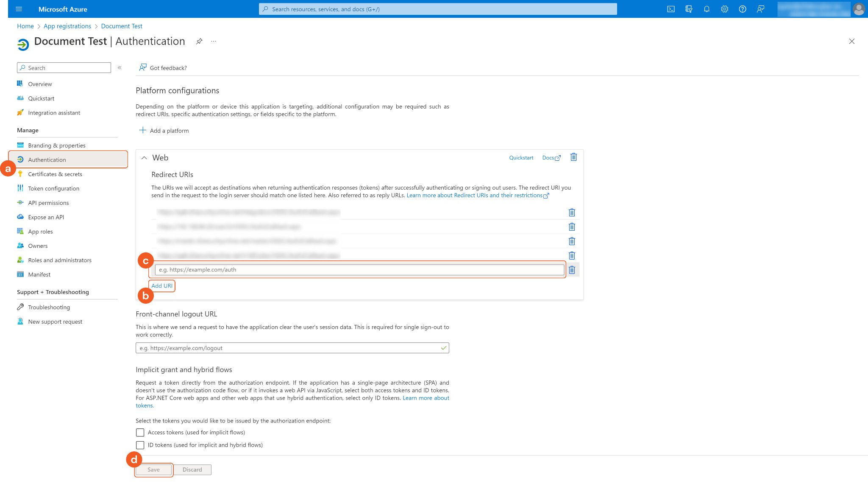Delete the Web platform configuration
This screenshot has height=484, width=868.
(x=573, y=157)
